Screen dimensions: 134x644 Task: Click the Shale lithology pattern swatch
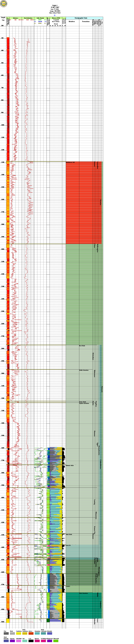13,633
